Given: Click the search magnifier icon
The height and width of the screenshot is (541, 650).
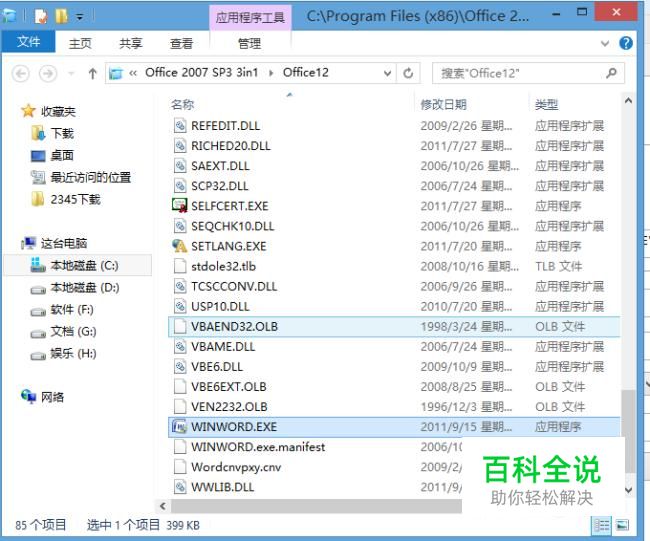Looking at the screenshot, I should point(611,73).
